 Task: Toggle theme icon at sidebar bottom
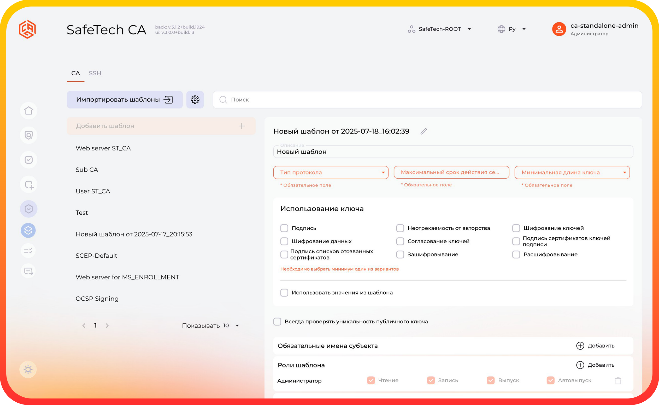pyautogui.click(x=28, y=369)
